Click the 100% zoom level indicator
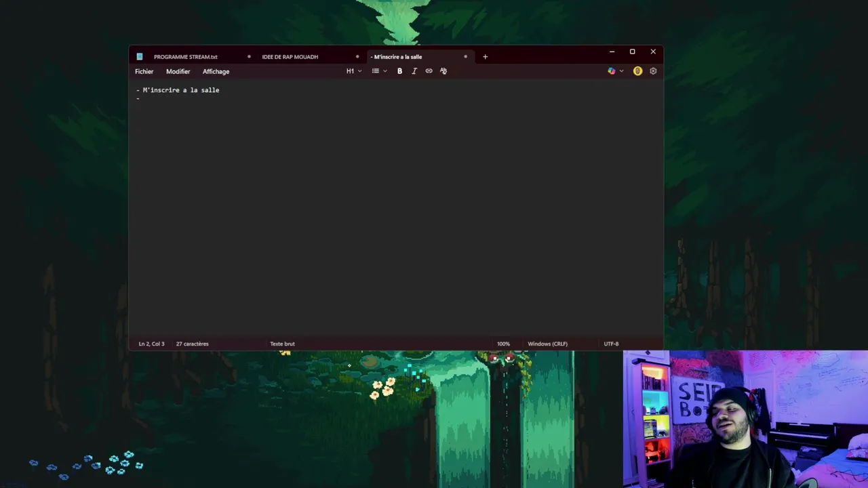Viewport: 868px width, 488px height. (x=503, y=344)
